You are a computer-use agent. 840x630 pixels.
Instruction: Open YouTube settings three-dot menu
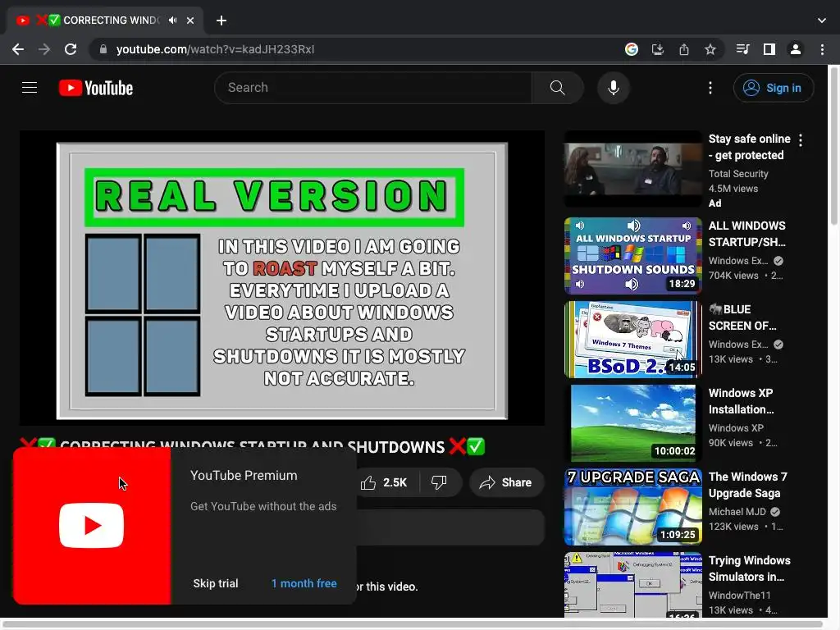coord(710,88)
